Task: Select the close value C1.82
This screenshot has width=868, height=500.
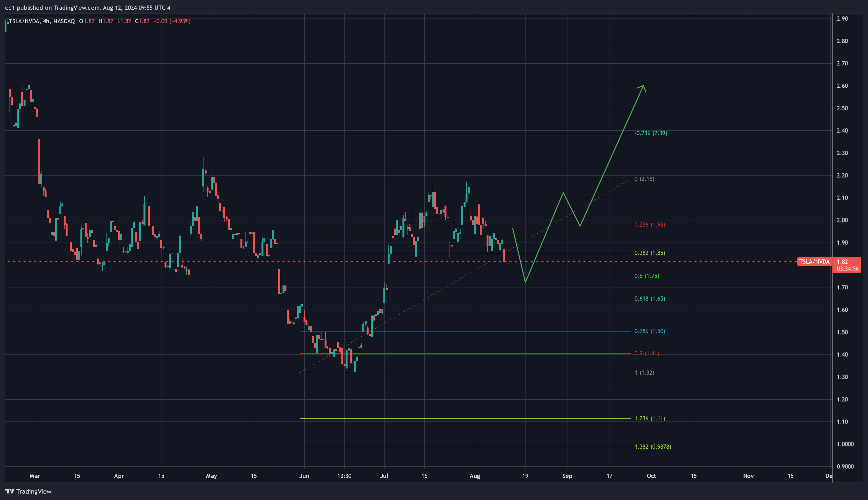Action: pos(142,21)
